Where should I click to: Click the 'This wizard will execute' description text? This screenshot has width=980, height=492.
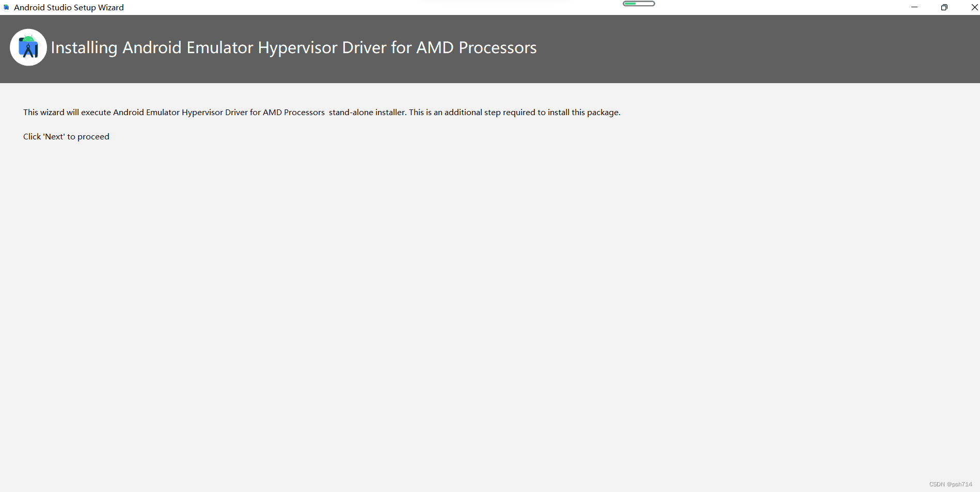pos(322,113)
